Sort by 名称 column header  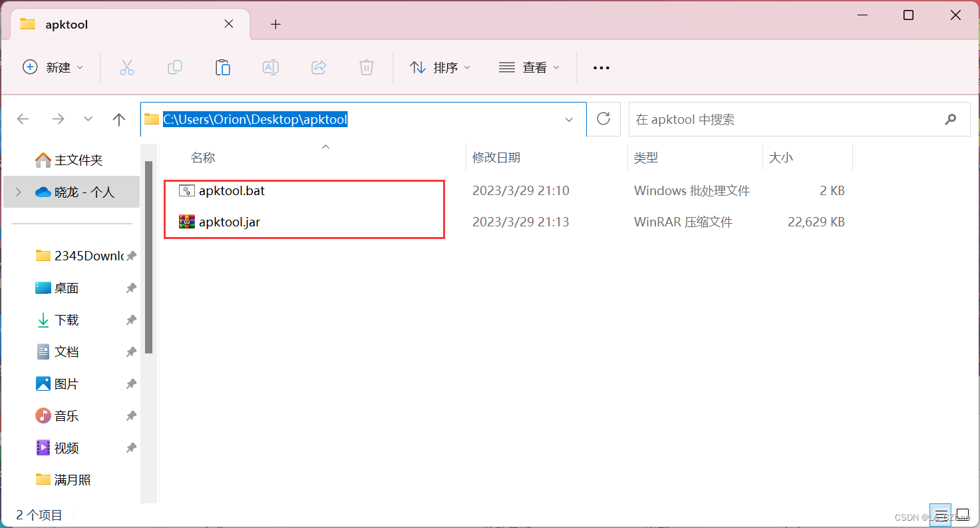pos(203,158)
